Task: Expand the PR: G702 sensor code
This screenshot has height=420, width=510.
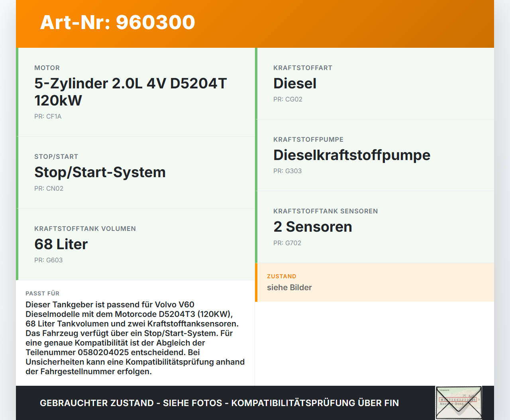Action: coord(287,243)
